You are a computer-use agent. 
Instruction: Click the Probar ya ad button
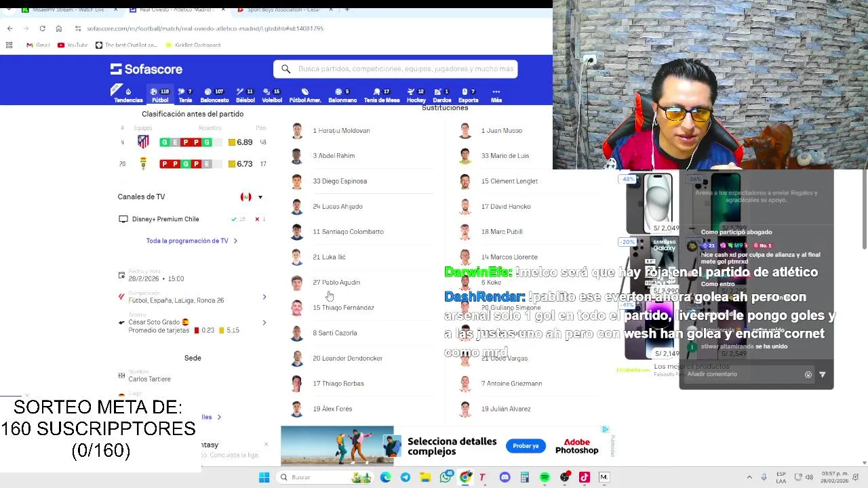(x=526, y=445)
